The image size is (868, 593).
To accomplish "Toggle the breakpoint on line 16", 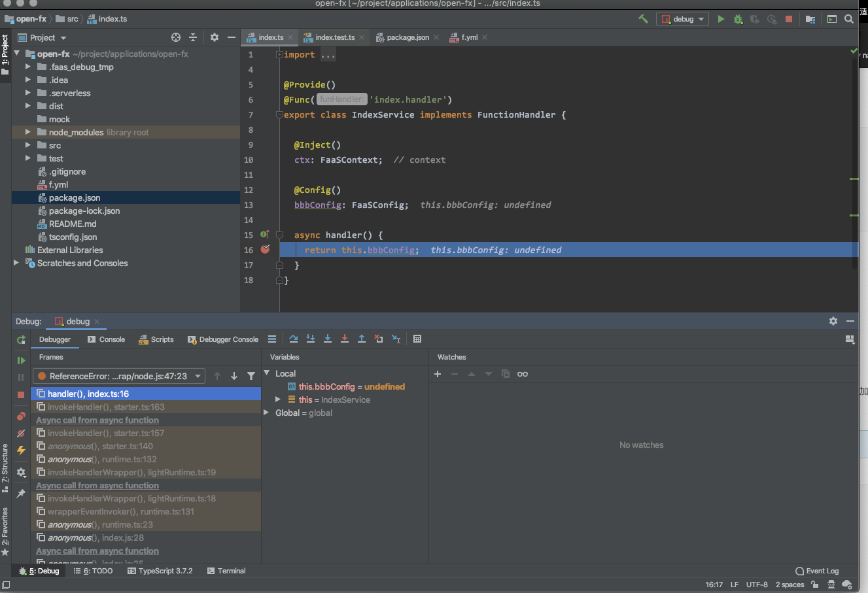I will click(265, 249).
